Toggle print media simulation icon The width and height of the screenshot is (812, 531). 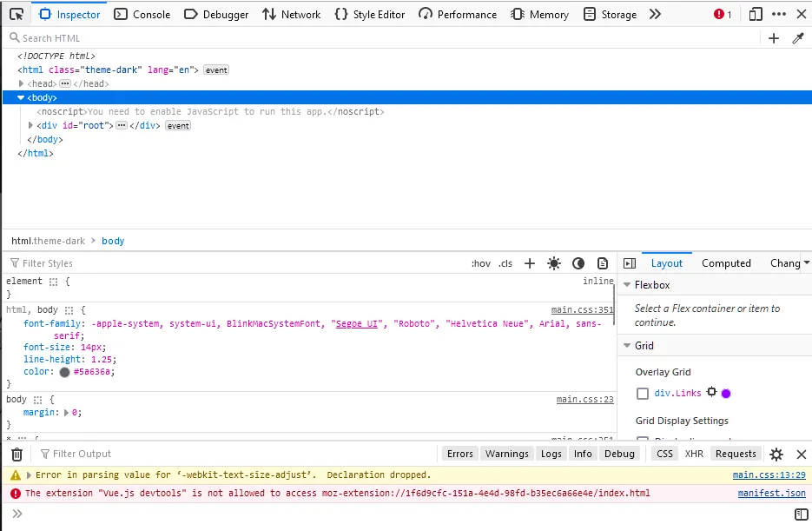click(x=603, y=263)
